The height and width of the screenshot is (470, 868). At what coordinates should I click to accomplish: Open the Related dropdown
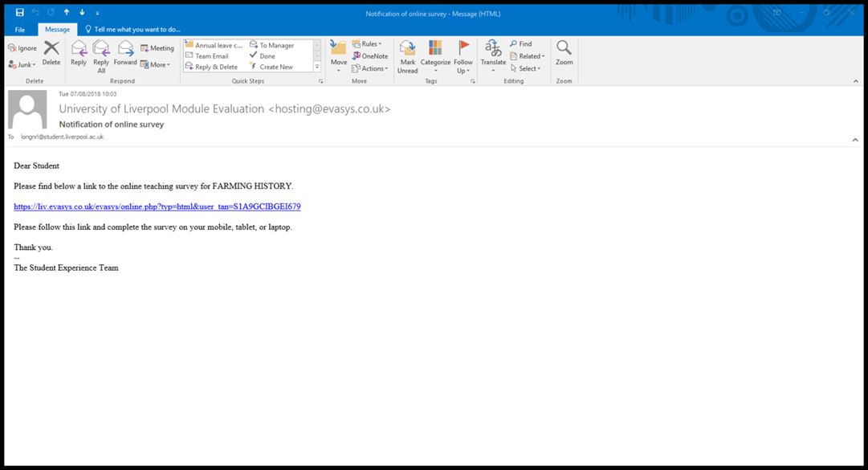click(528, 56)
